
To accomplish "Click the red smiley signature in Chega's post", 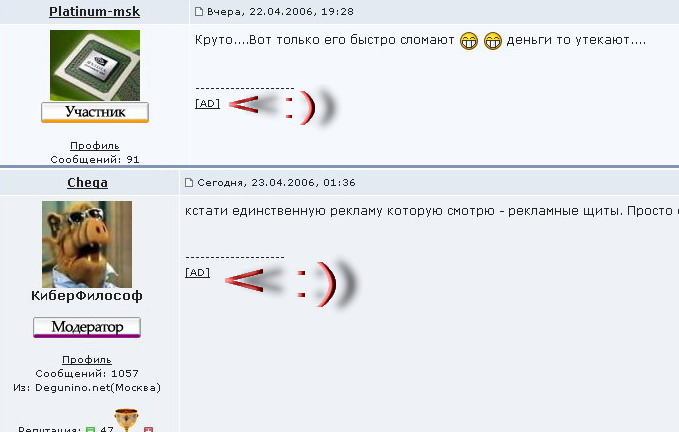I will [x=291, y=284].
